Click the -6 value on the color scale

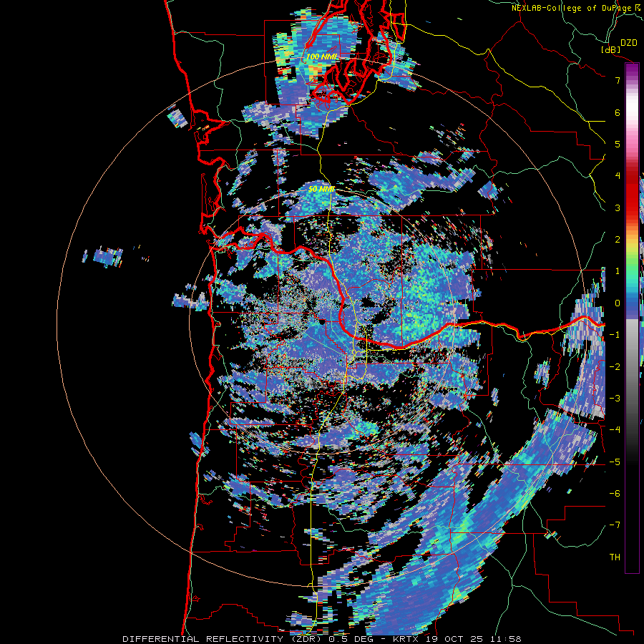[x=615, y=493]
